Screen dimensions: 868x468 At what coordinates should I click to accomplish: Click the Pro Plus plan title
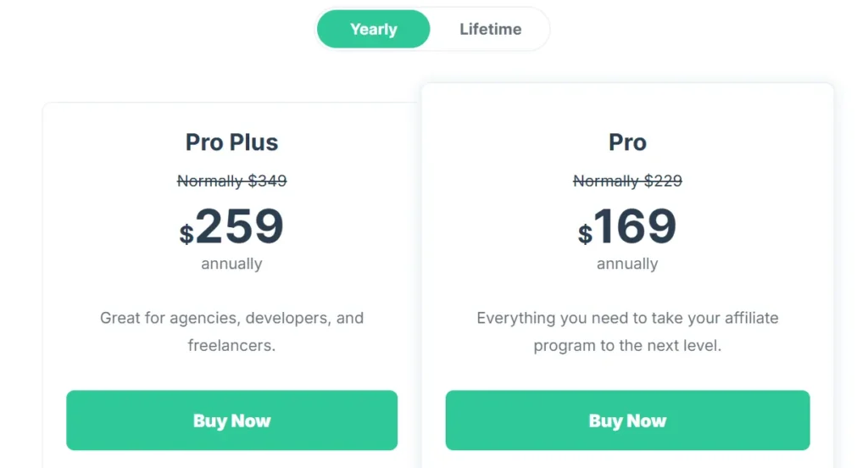tap(231, 142)
